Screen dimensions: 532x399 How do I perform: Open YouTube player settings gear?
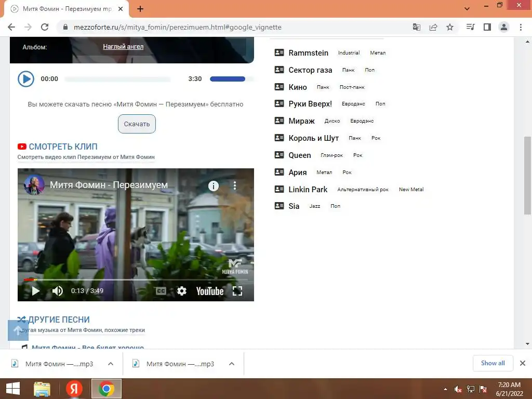182,291
